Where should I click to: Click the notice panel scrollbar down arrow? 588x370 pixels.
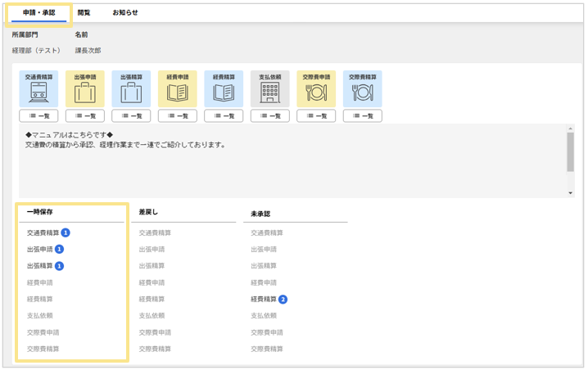coord(570,193)
